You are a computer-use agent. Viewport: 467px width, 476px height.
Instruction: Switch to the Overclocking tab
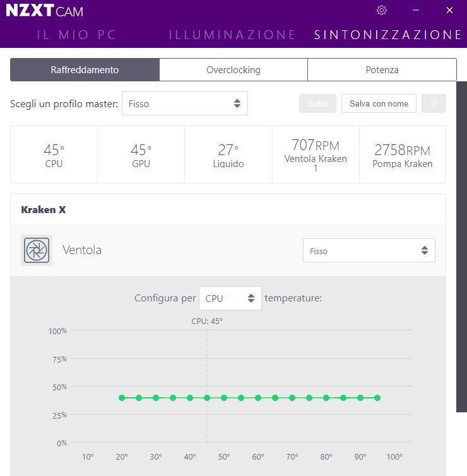pos(233,70)
